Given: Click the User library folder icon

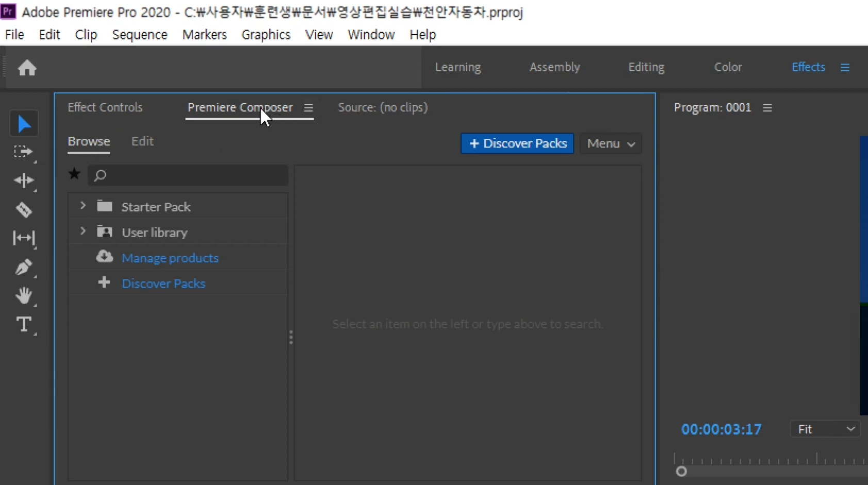Looking at the screenshot, I should tap(105, 232).
